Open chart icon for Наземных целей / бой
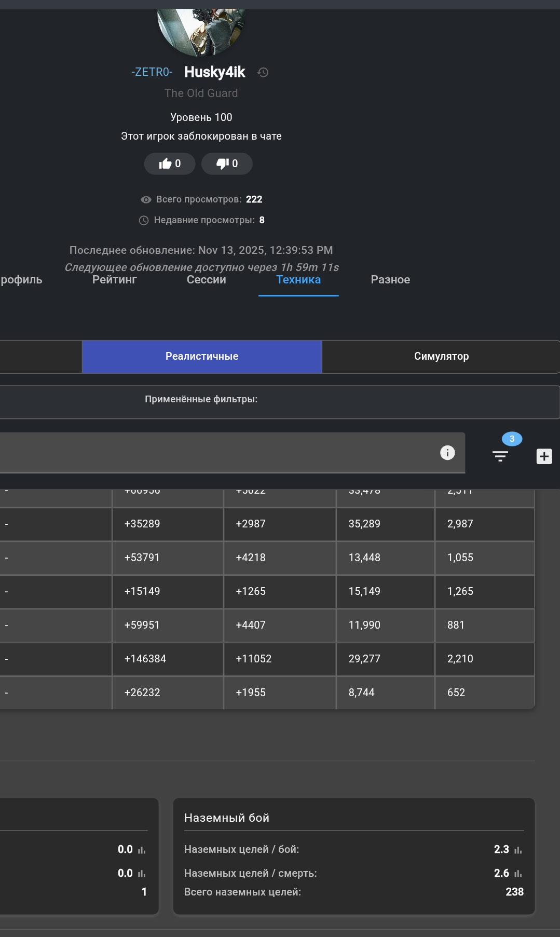 (x=518, y=850)
